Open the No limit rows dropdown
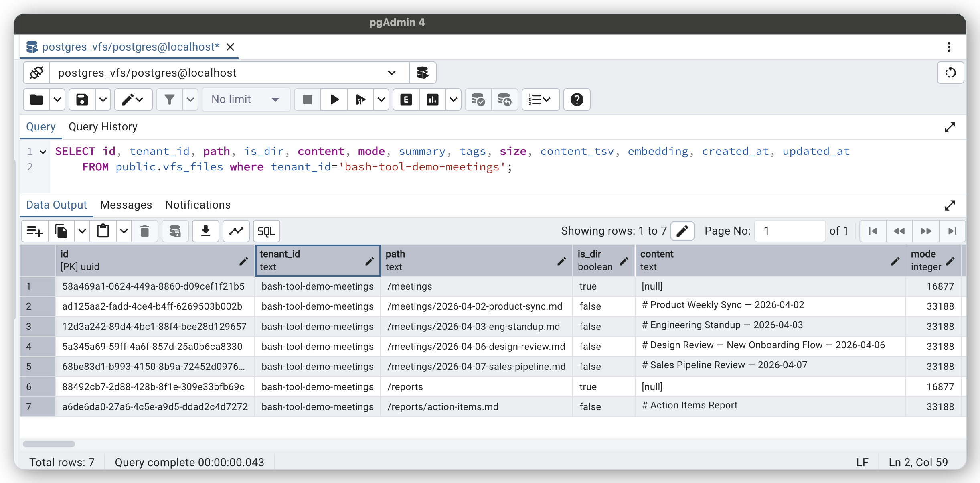 tap(246, 99)
